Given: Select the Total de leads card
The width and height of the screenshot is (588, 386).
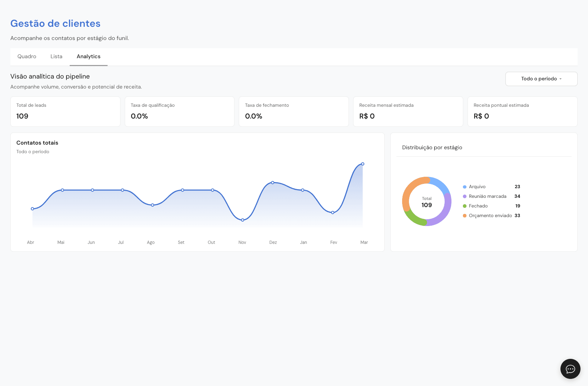Looking at the screenshot, I should pyautogui.click(x=65, y=111).
